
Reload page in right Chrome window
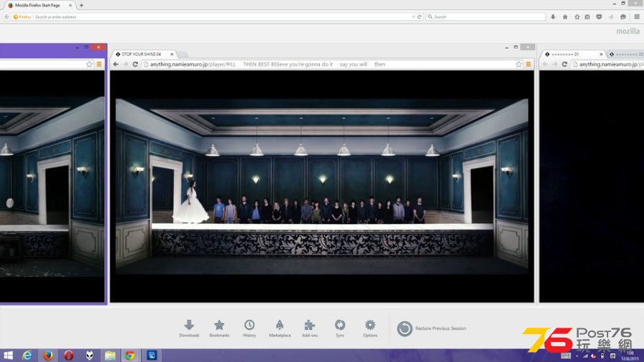565,64
